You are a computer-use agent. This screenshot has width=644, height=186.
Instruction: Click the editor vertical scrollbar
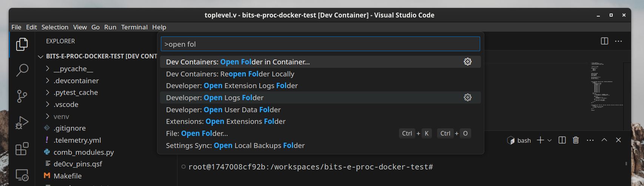point(626,96)
